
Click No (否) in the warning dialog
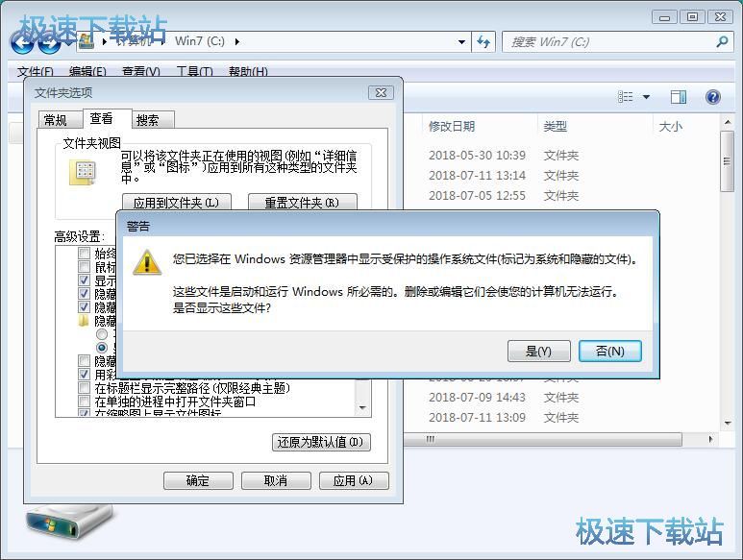(609, 352)
